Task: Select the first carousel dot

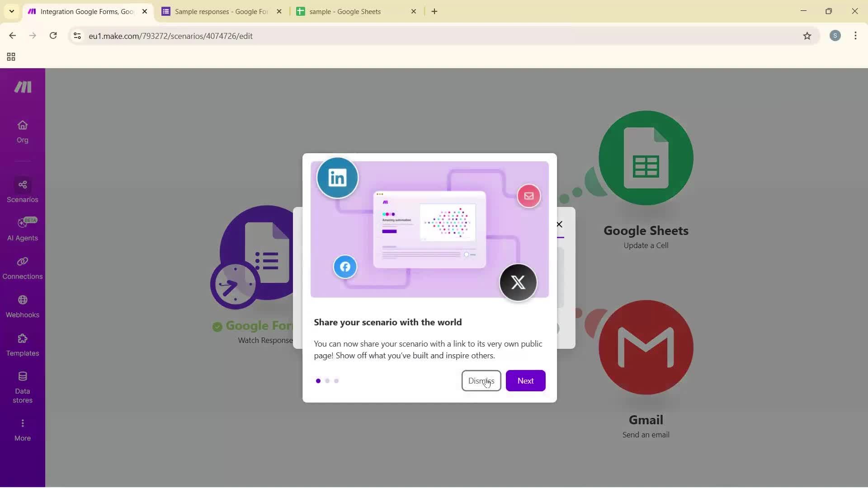Action: click(x=318, y=381)
